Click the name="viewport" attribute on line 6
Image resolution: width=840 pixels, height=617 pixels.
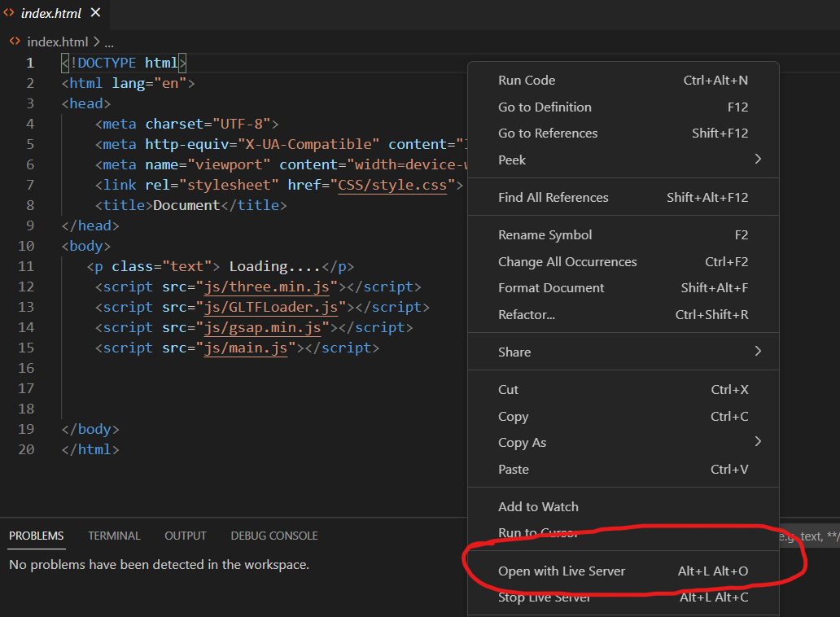coord(208,165)
